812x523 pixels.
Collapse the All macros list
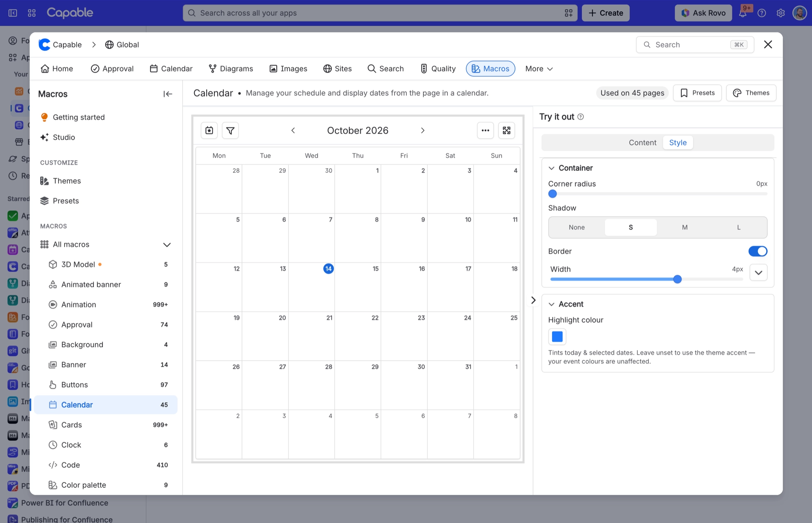[x=166, y=245]
